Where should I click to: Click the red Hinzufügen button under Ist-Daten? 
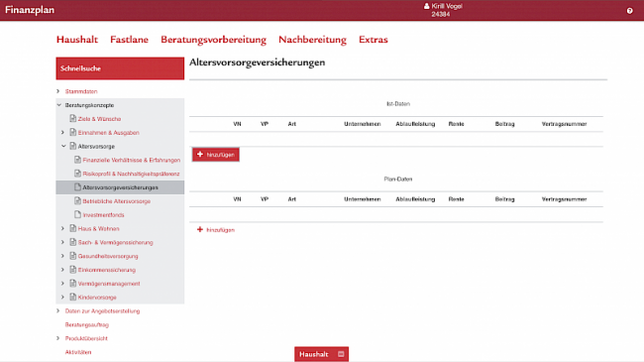point(216,155)
